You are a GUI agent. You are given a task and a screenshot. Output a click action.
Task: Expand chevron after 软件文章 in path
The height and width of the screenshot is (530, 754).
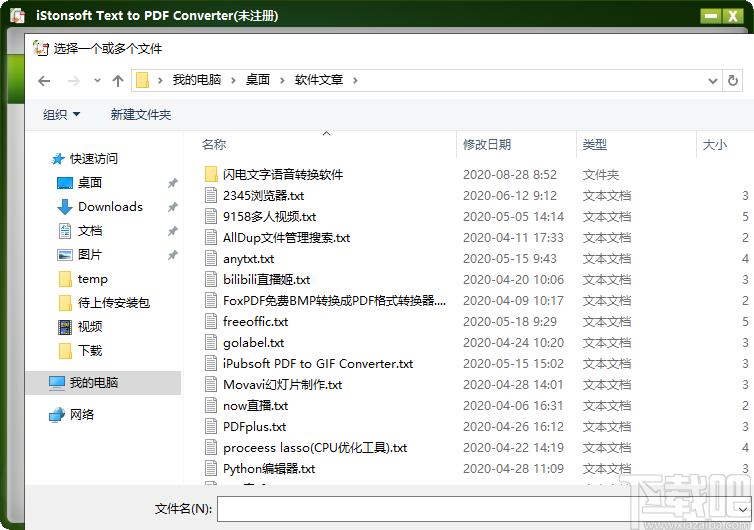(x=355, y=80)
